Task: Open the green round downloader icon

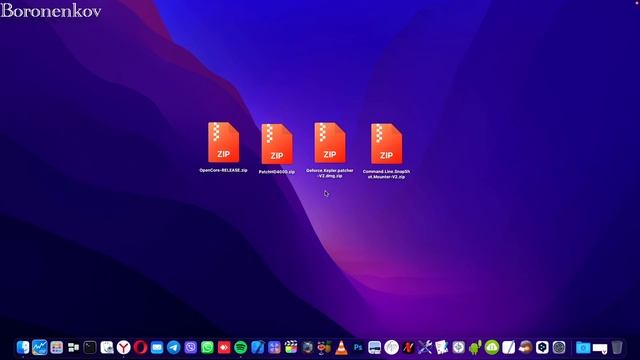Action: pyautogui.click(x=492, y=347)
